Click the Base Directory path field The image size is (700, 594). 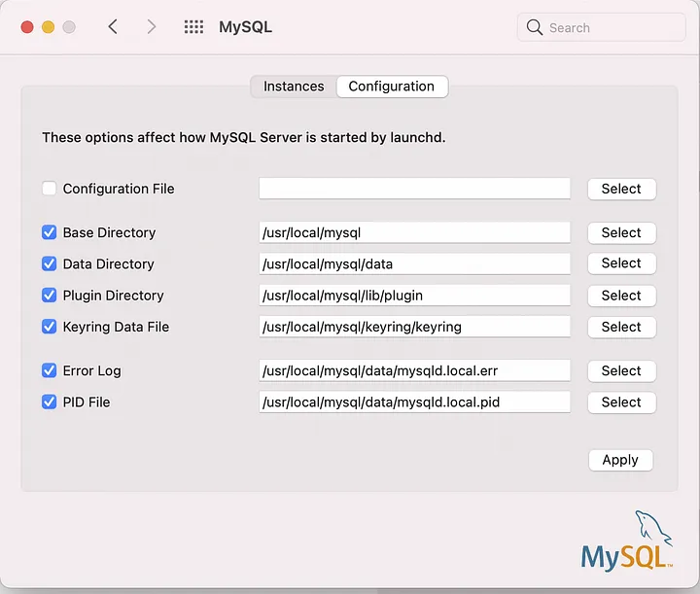click(414, 232)
